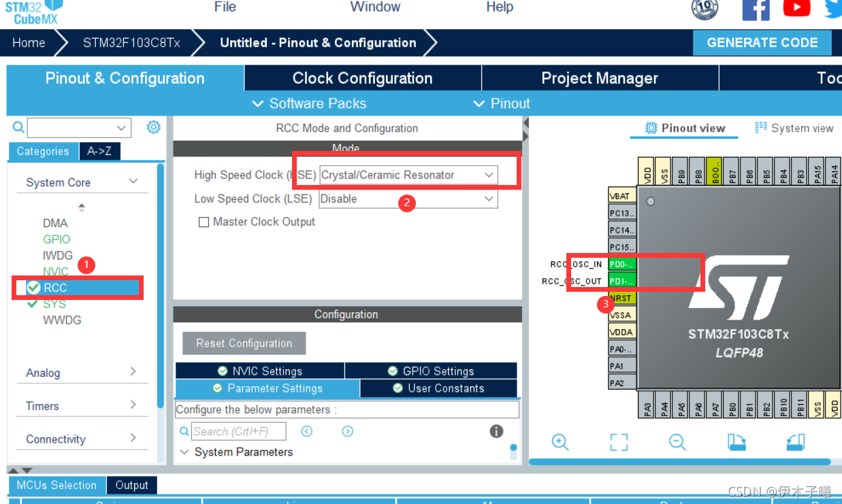Open the Parameter Settings tab
The width and height of the screenshot is (842, 504).
(x=268, y=388)
